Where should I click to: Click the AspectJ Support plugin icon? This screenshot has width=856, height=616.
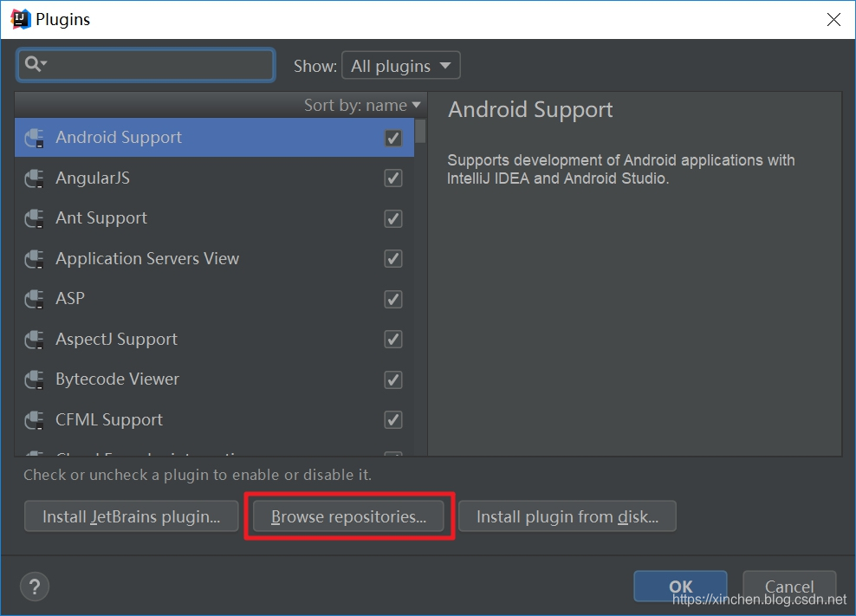pos(35,339)
